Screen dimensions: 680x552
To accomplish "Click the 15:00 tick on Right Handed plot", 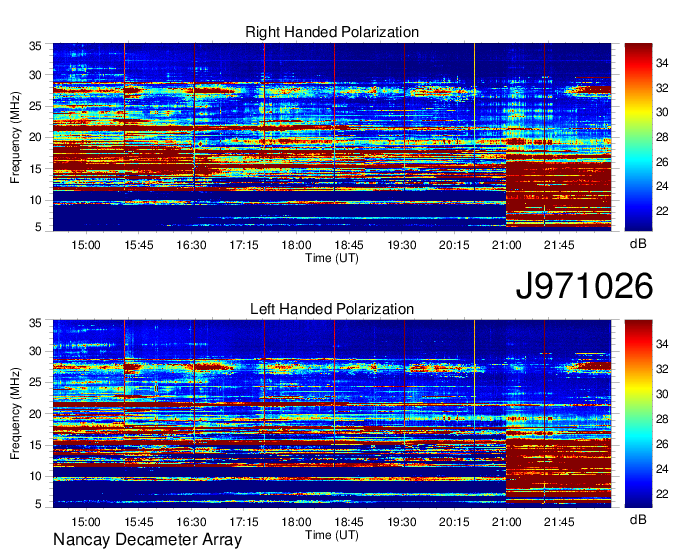I will 86,245.
